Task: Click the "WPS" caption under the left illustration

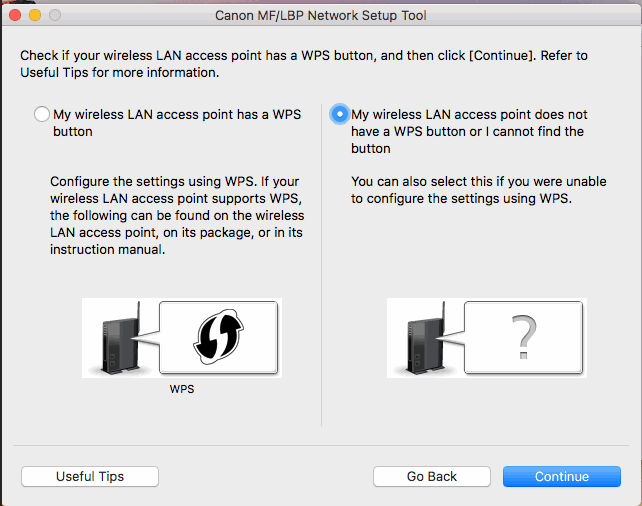Action: click(x=182, y=389)
